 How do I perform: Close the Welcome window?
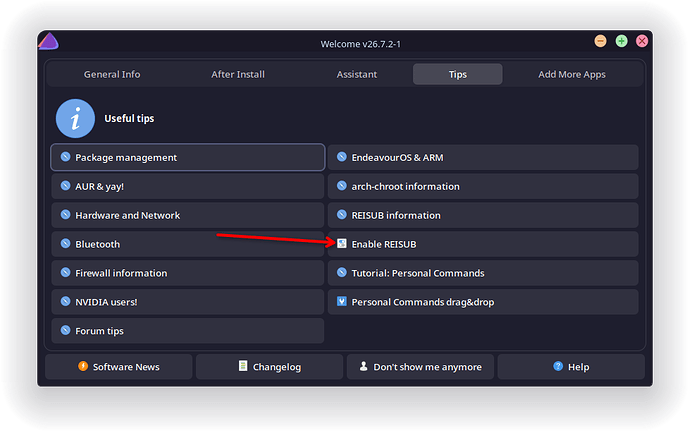point(642,41)
